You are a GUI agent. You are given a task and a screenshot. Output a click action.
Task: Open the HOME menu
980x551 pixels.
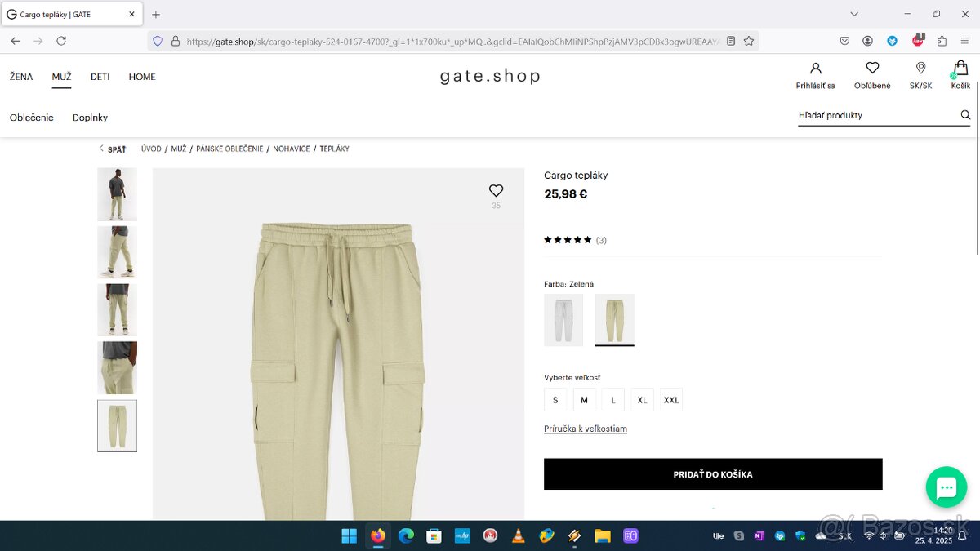point(142,77)
